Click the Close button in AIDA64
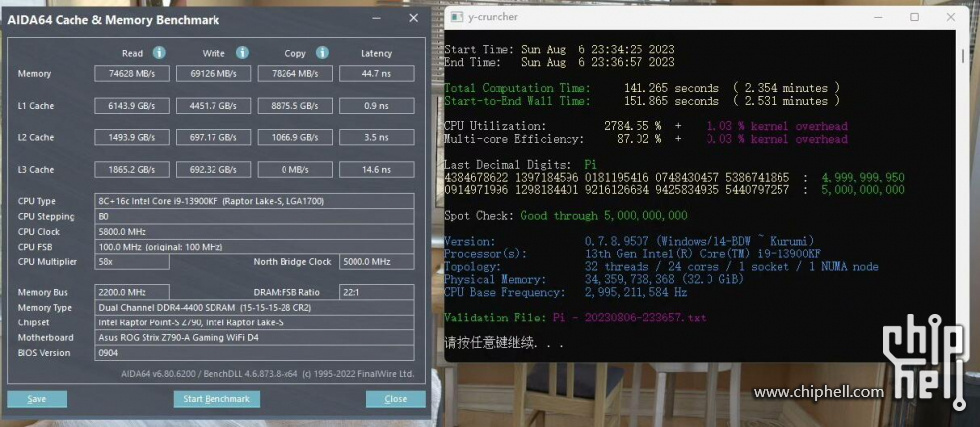 (396, 399)
